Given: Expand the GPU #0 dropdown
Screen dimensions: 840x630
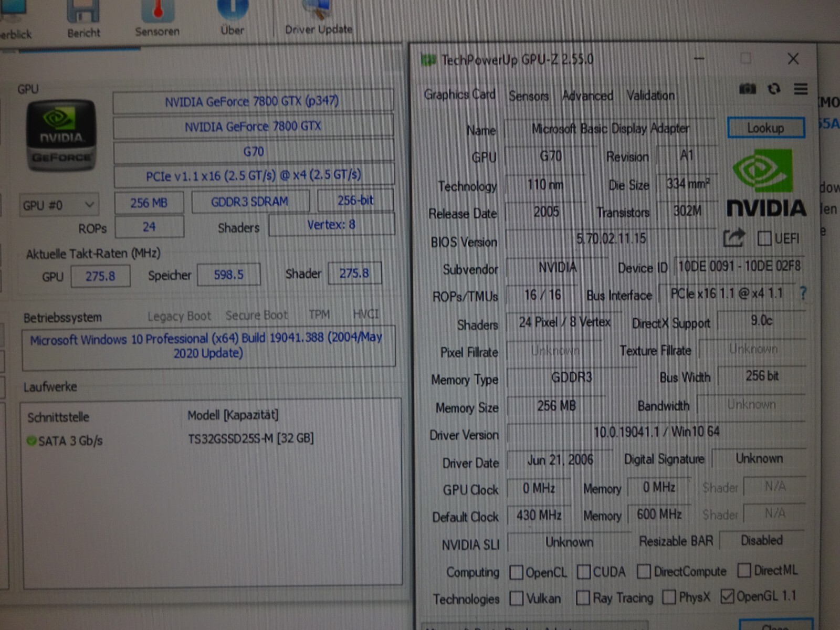Looking at the screenshot, I should pos(59,205).
